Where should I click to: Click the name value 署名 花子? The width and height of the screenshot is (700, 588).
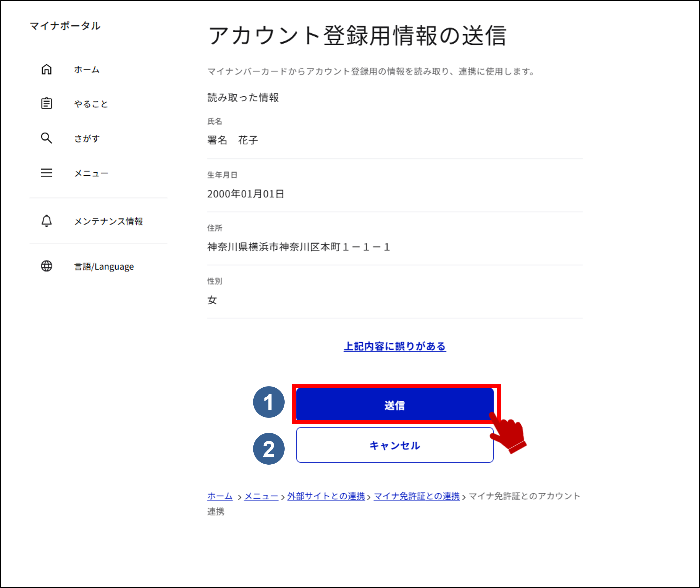[232, 140]
